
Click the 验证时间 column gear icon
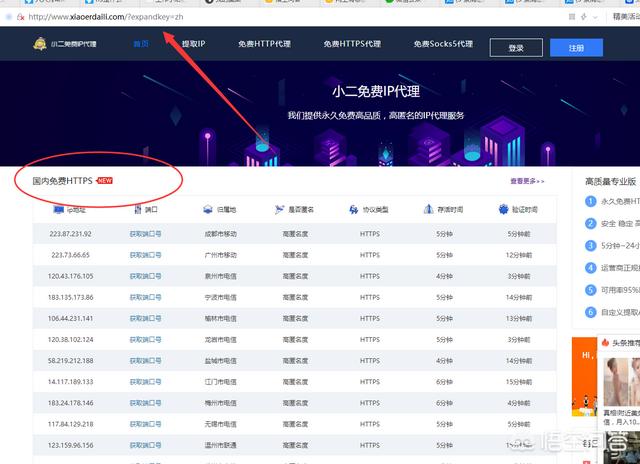pos(503,209)
